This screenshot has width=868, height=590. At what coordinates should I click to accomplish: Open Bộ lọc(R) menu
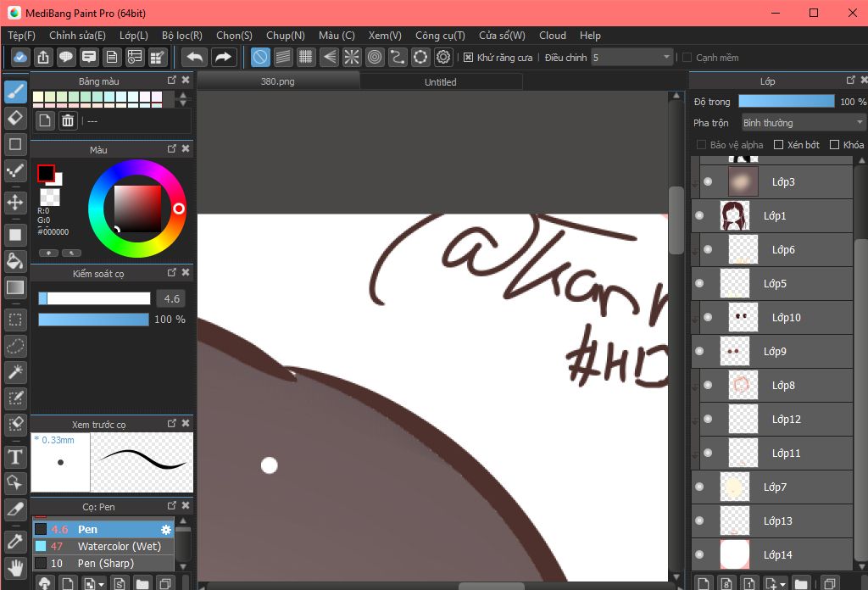182,36
